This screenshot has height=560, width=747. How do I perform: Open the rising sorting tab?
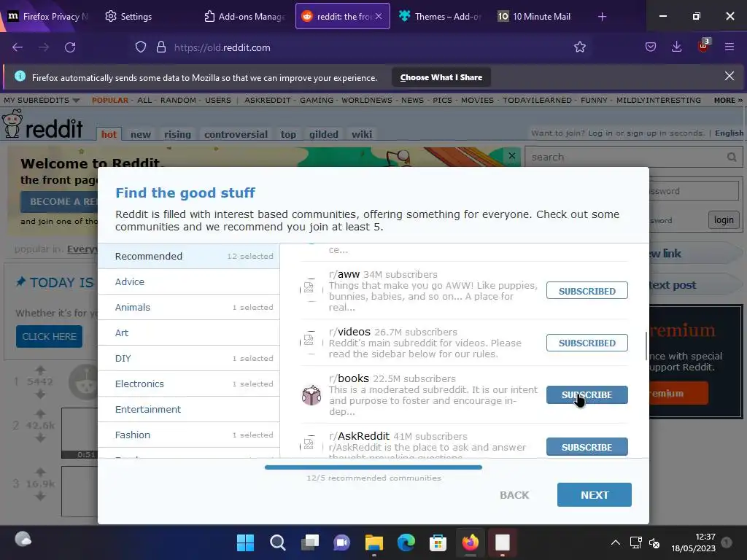tap(177, 134)
